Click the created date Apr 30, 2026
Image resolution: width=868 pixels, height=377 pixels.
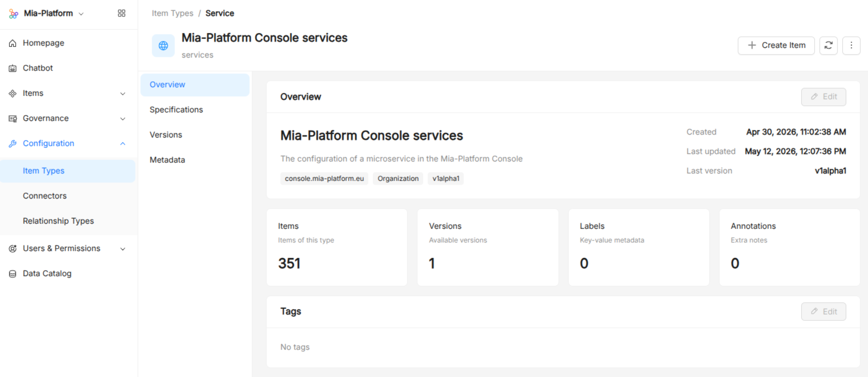tap(796, 132)
